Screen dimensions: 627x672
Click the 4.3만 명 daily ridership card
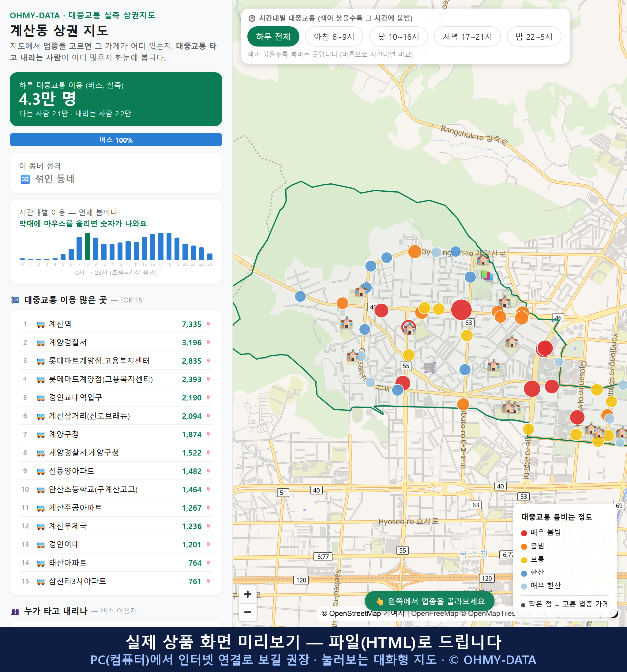click(x=116, y=99)
